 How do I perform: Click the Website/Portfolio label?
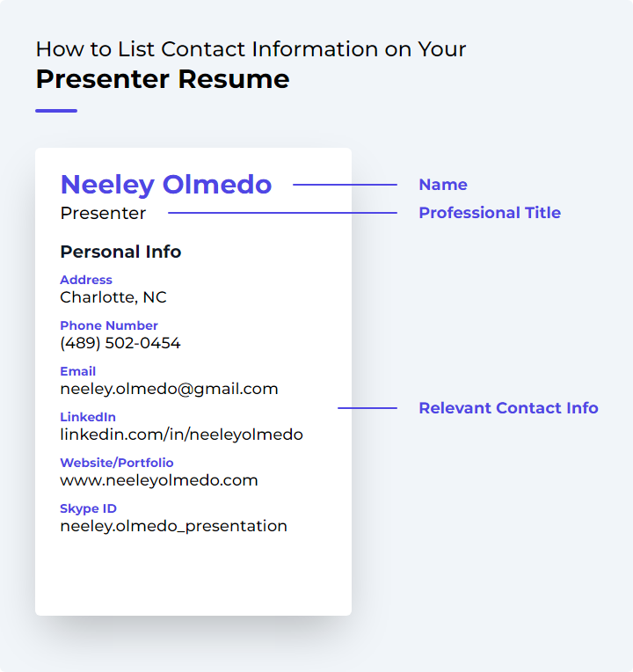coord(117,463)
